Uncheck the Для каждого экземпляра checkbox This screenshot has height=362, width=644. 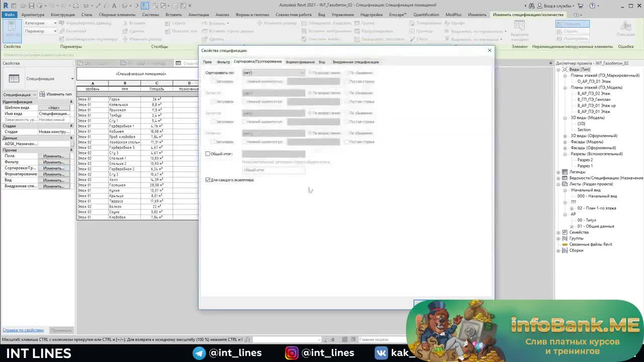pyautogui.click(x=208, y=180)
